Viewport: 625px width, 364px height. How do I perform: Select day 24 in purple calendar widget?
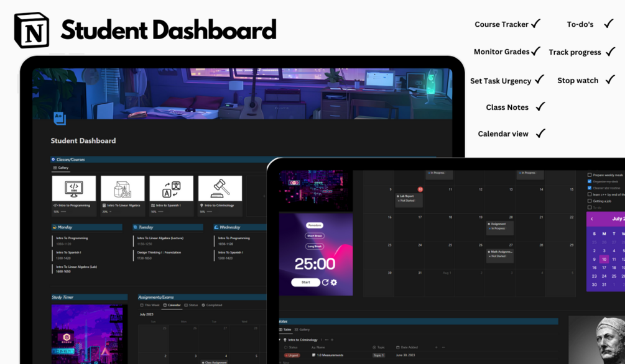point(604,276)
